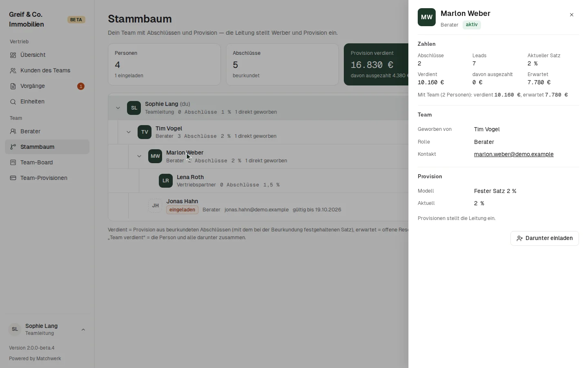
Task: Click the MW avatar in the tree row
Action: [x=155, y=156]
